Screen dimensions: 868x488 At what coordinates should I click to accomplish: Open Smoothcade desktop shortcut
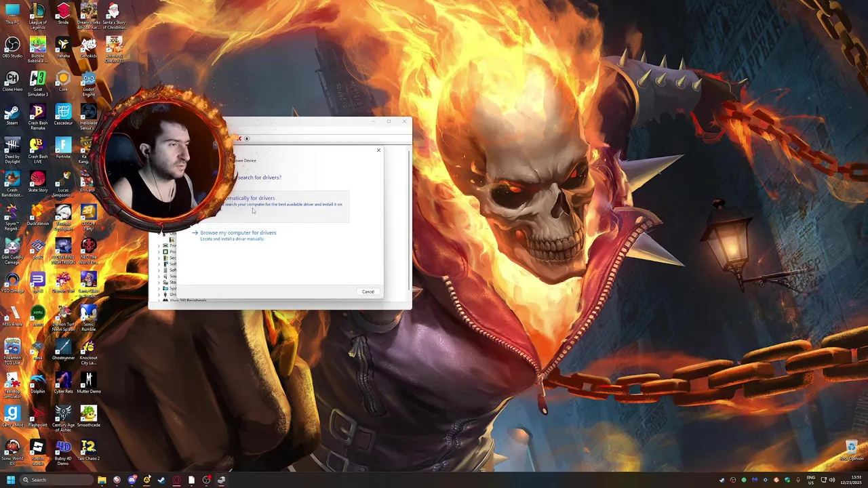[x=89, y=417]
